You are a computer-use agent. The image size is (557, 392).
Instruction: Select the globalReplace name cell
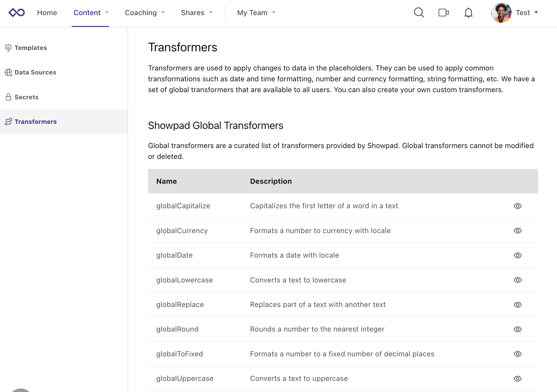[180, 304]
